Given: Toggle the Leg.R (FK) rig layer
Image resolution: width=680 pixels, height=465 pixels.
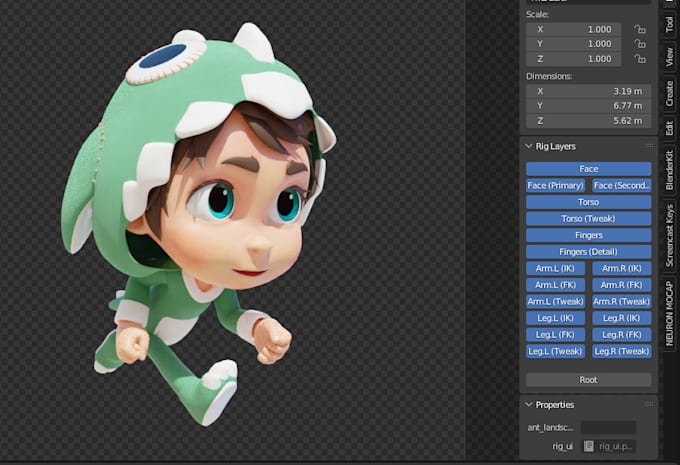Looking at the screenshot, I should (x=621, y=334).
